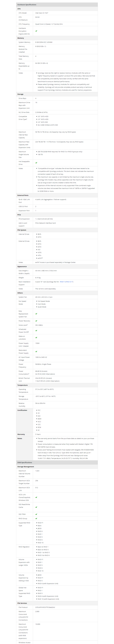Click the BSMI certification item

click(40, 419)
